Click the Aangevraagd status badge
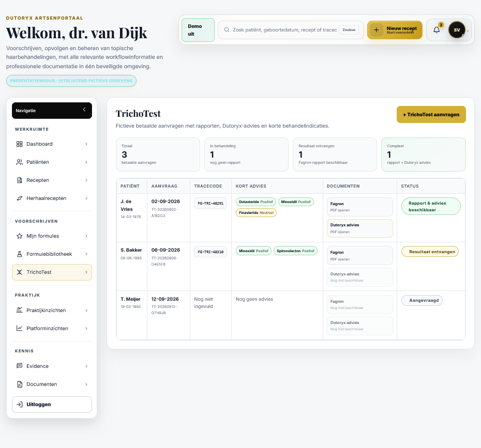The image size is (481, 448). (422, 300)
